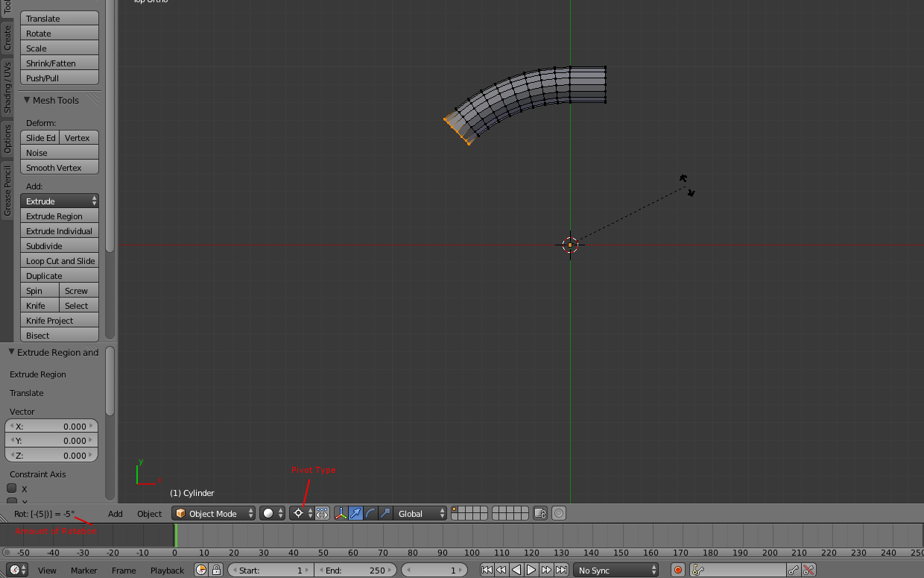This screenshot has height=578, width=924.
Task: Toggle the 3D manipulator widget icon
Action: [x=341, y=513]
